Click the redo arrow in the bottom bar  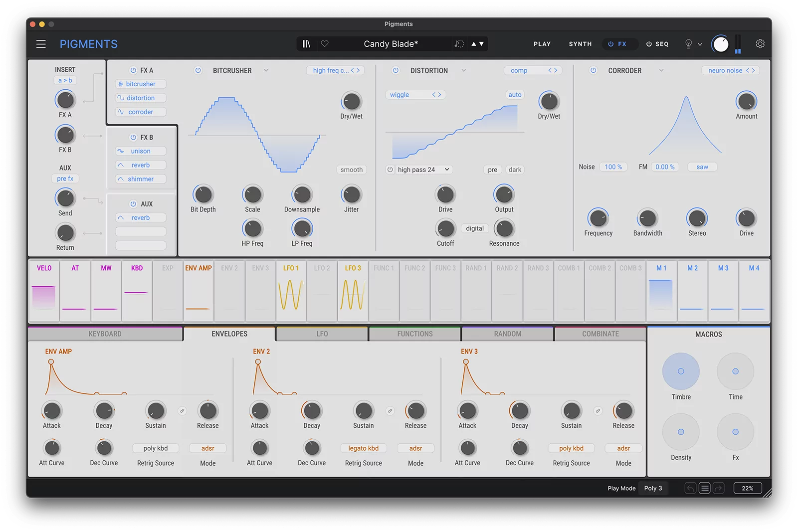tap(719, 488)
